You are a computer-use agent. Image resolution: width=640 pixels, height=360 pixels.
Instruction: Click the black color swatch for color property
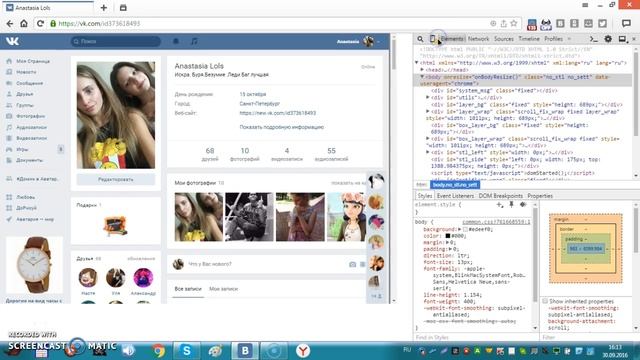[448, 236]
